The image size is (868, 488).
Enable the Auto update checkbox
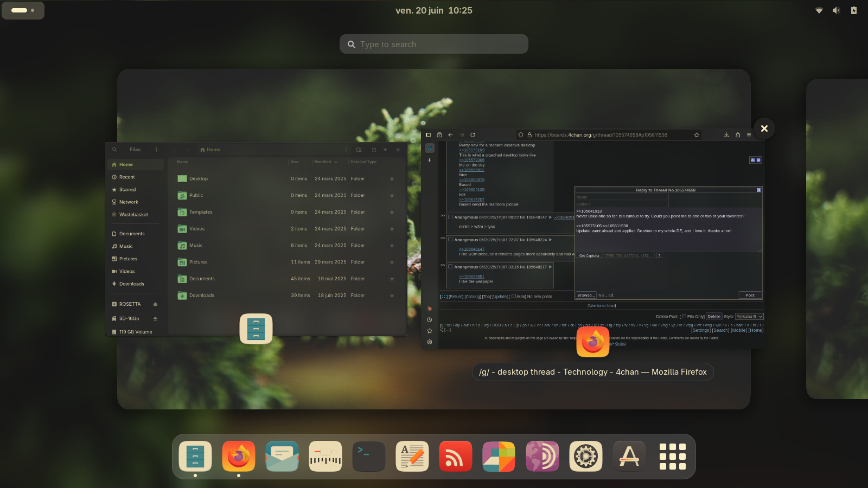(513, 296)
